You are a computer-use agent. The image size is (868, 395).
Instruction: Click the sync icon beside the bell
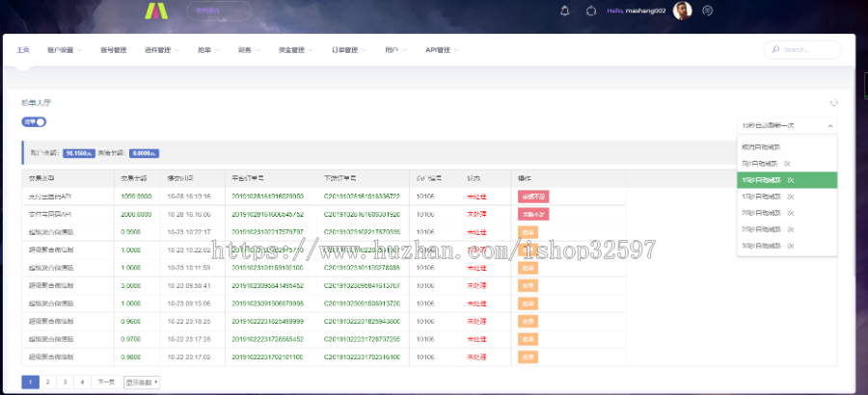pos(592,11)
